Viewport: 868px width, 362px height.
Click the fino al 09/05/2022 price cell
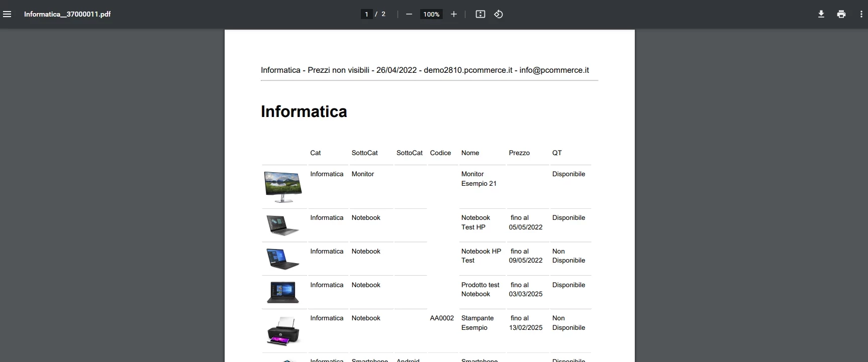(526, 256)
